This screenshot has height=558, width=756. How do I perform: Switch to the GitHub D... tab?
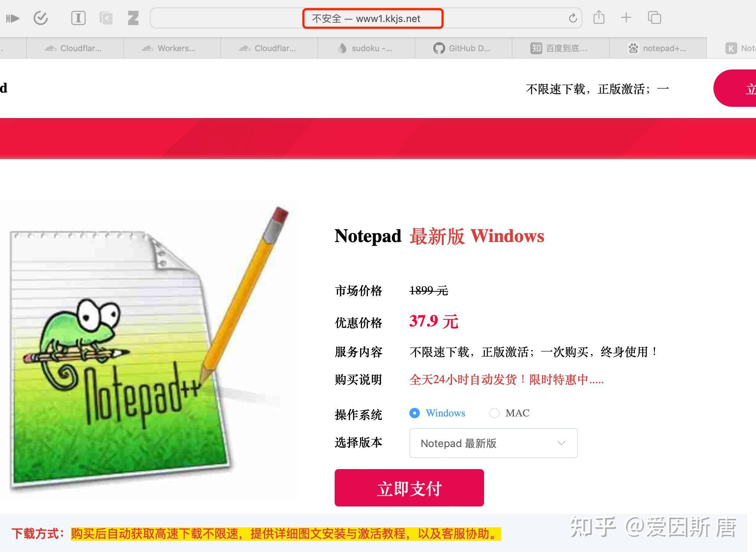(x=463, y=48)
